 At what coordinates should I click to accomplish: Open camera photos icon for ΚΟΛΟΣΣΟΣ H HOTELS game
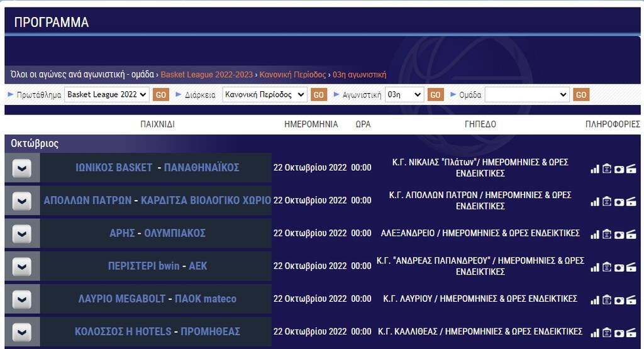(619, 333)
